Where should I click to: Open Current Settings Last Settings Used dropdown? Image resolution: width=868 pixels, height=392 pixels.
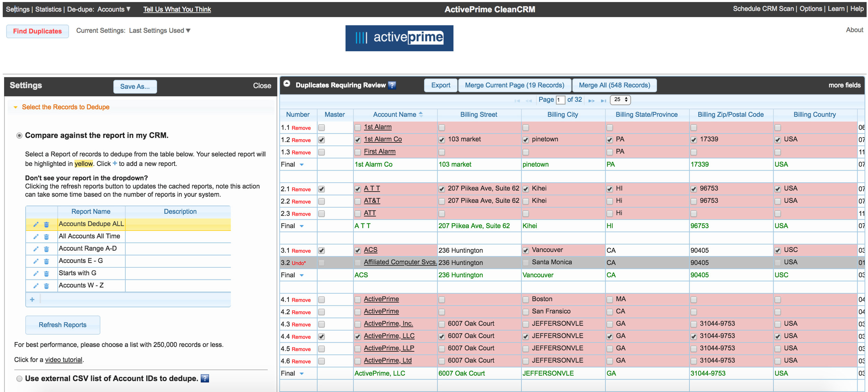pyautogui.click(x=160, y=31)
